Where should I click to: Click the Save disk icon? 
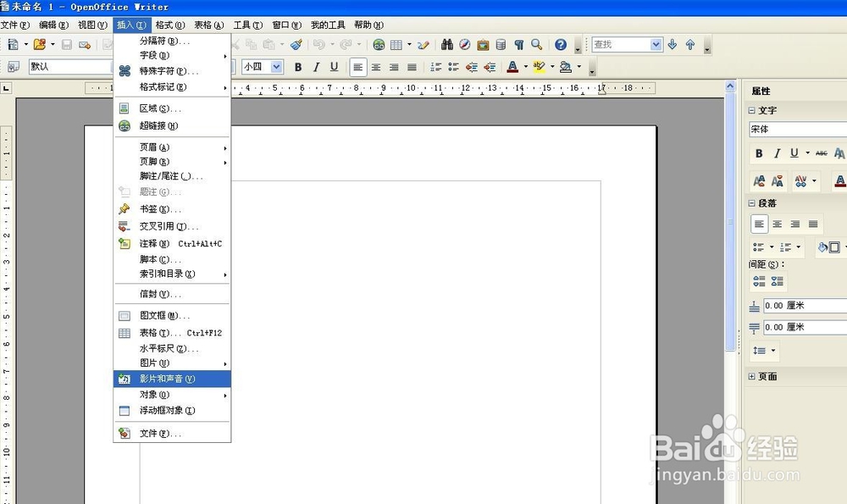66,44
